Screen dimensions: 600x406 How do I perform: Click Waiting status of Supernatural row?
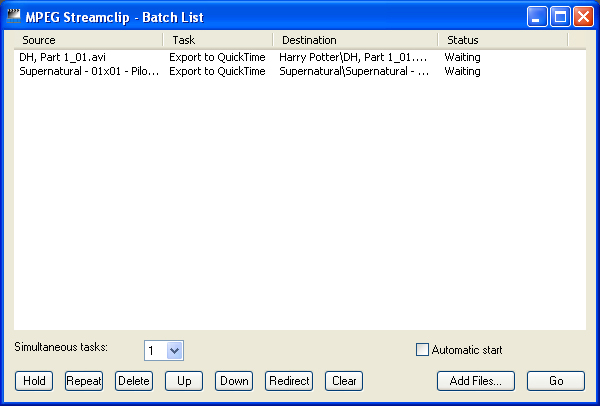(462, 71)
